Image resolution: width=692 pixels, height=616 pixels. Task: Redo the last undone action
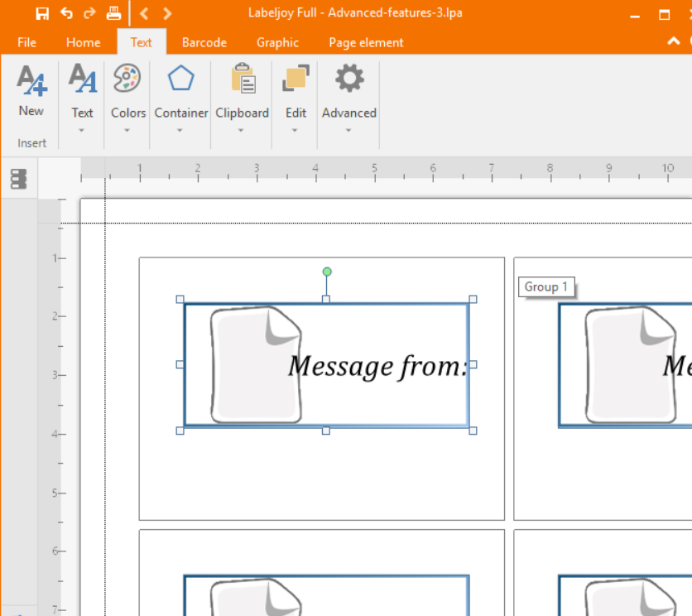89,13
